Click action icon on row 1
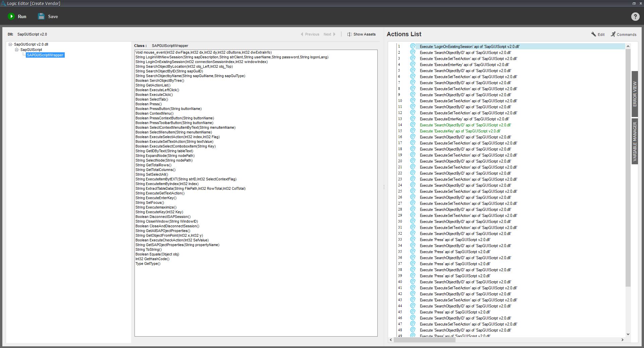This screenshot has width=644, height=348. tap(413, 47)
